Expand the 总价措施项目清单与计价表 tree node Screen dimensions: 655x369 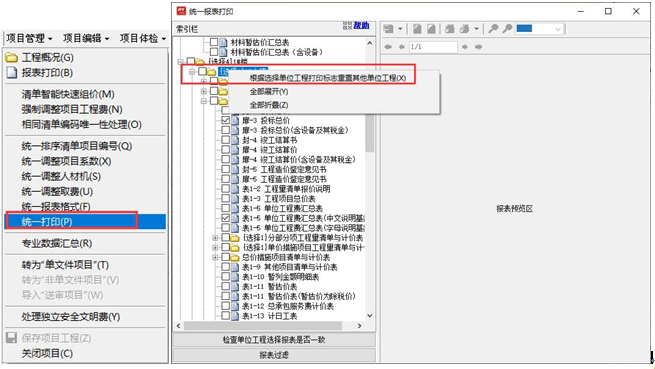215,257
